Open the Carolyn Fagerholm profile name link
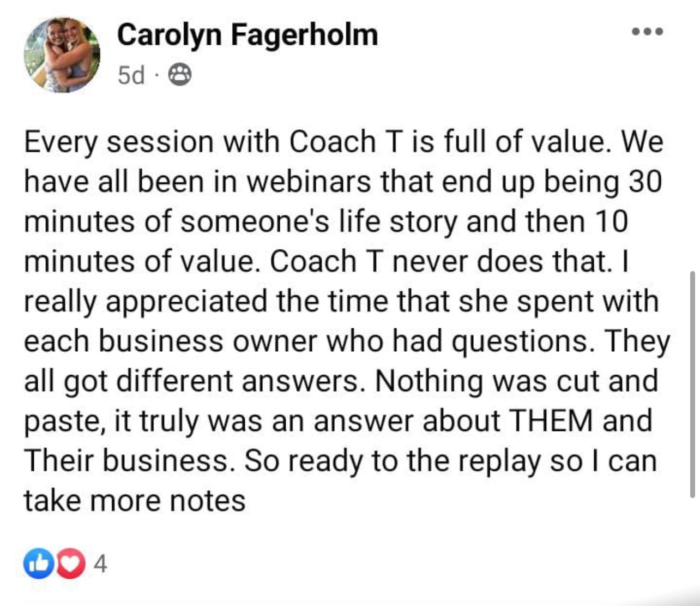 tap(247, 35)
